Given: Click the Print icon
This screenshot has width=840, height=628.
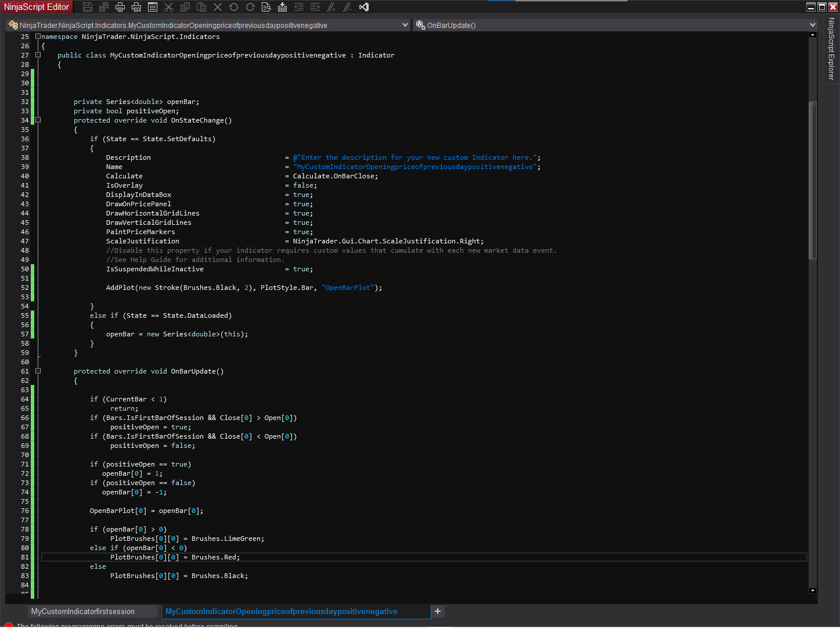Looking at the screenshot, I should click(x=120, y=7).
